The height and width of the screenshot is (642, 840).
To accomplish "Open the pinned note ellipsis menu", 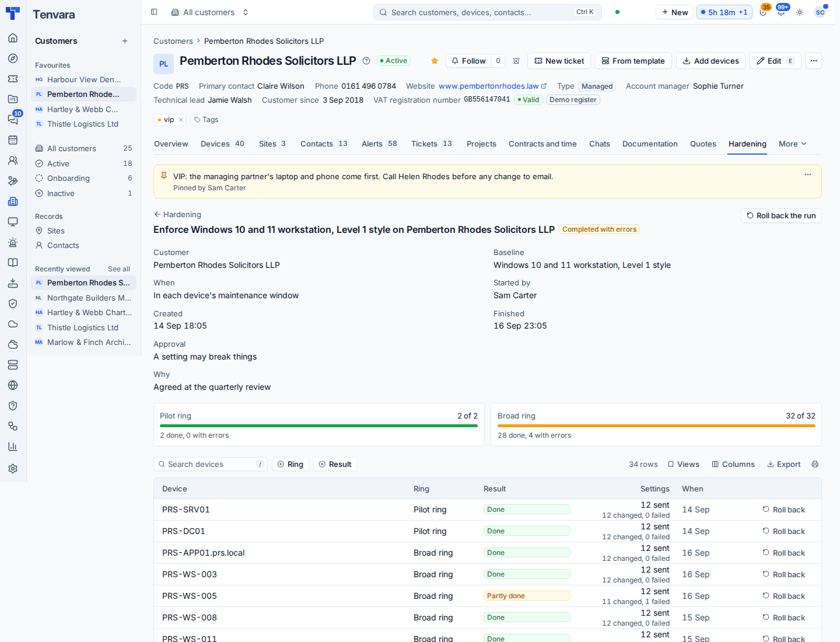I will click(808, 175).
